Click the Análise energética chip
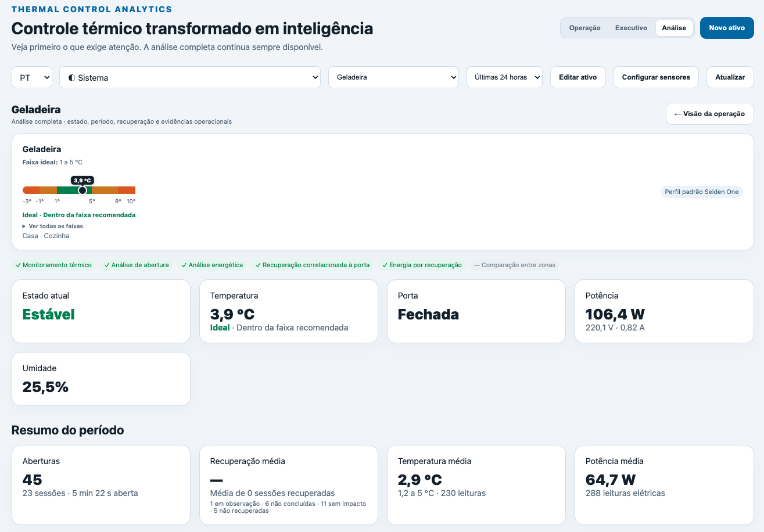The image size is (764, 532). click(x=212, y=265)
